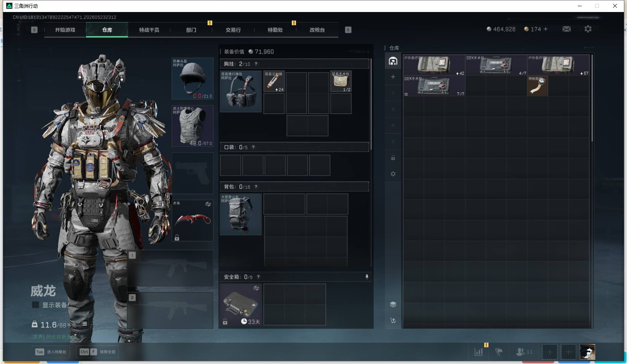
Task: Click the plus button next to 174 currency
Action: coord(546,29)
